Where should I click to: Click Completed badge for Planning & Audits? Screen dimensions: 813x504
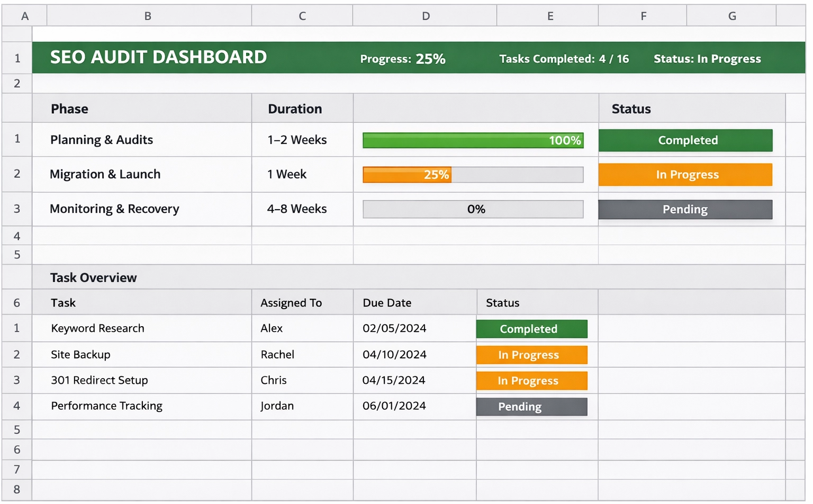point(685,140)
